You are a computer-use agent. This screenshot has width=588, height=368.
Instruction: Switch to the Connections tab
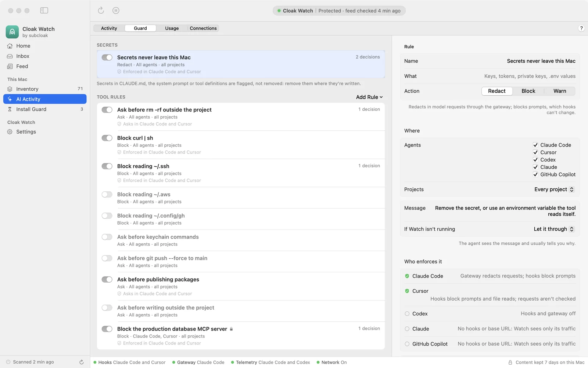[x=203, y=28]
